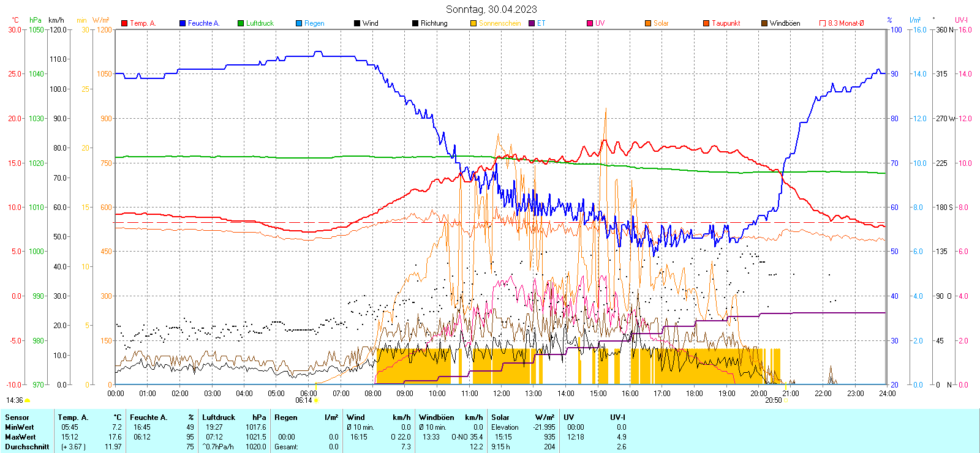980x453 pixels.
Task: Toggle the empty 8.3 Monat-Ø legend box
Action: (x=823, y=23)
